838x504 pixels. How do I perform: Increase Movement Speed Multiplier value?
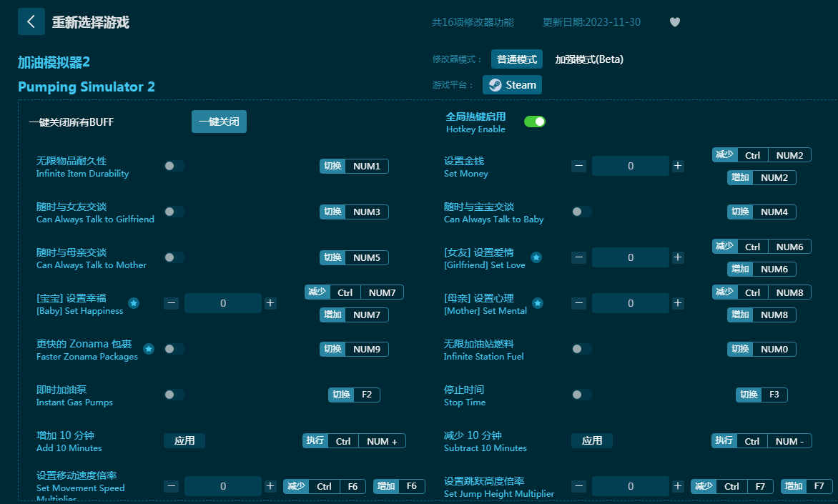click(x=270, y=486)
